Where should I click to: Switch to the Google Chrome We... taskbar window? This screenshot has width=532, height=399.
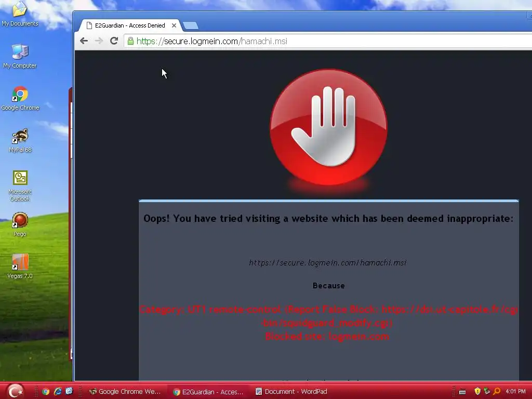click(x=126, y=392)
